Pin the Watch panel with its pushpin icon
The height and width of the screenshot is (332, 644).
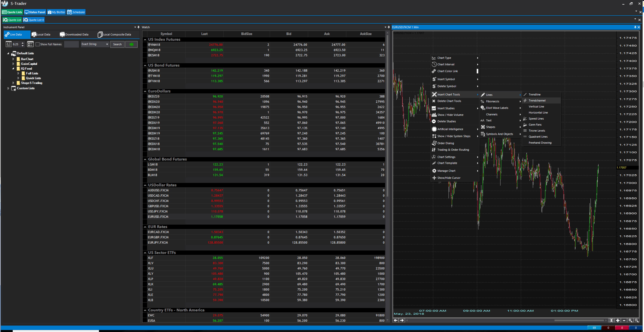click(x=389, y=27)
